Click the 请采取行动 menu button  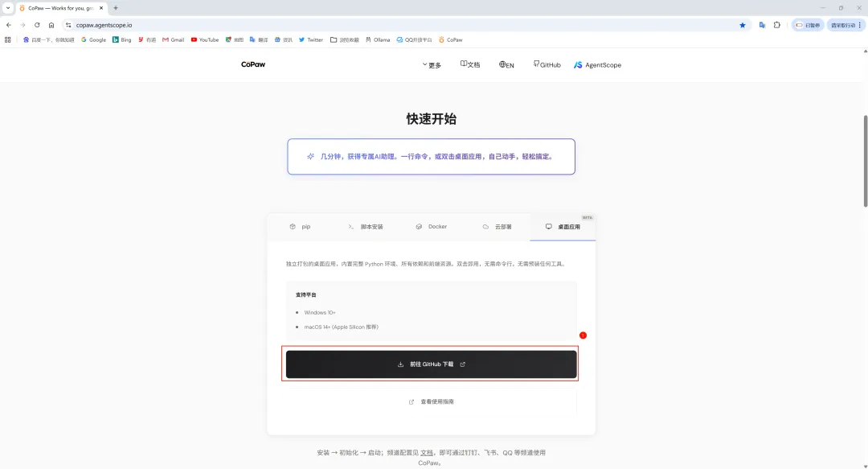(845, 25)
